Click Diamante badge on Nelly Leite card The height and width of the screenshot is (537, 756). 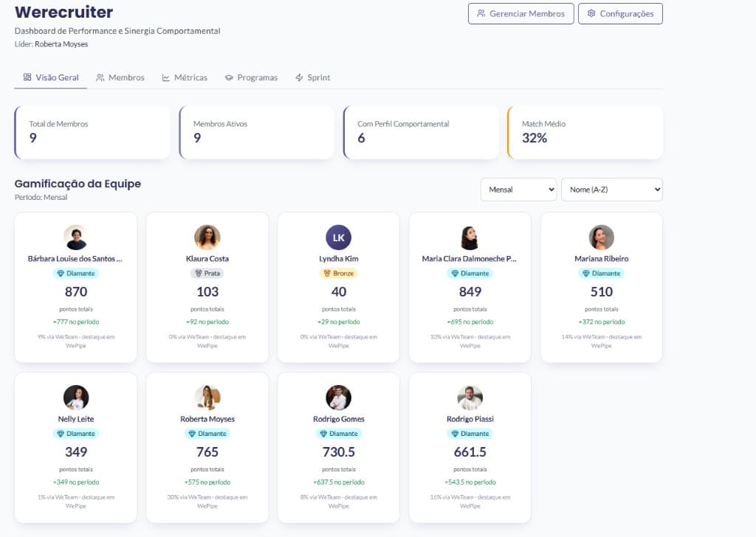76,434
